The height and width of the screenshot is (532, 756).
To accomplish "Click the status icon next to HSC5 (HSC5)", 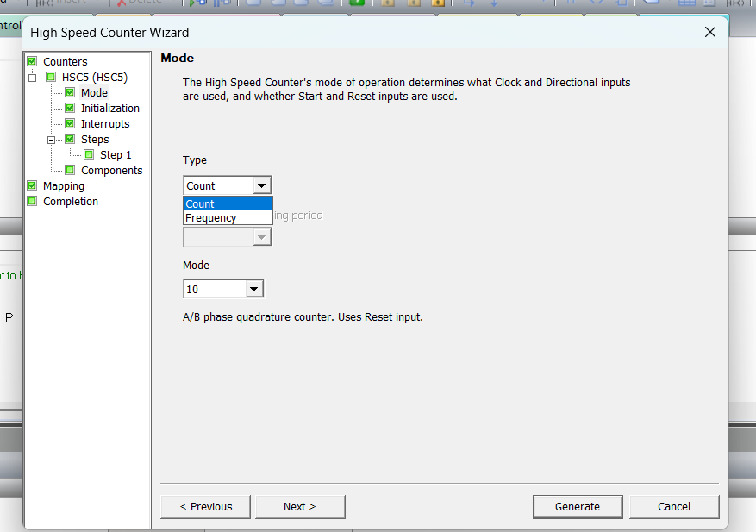I will pos(51,78).
